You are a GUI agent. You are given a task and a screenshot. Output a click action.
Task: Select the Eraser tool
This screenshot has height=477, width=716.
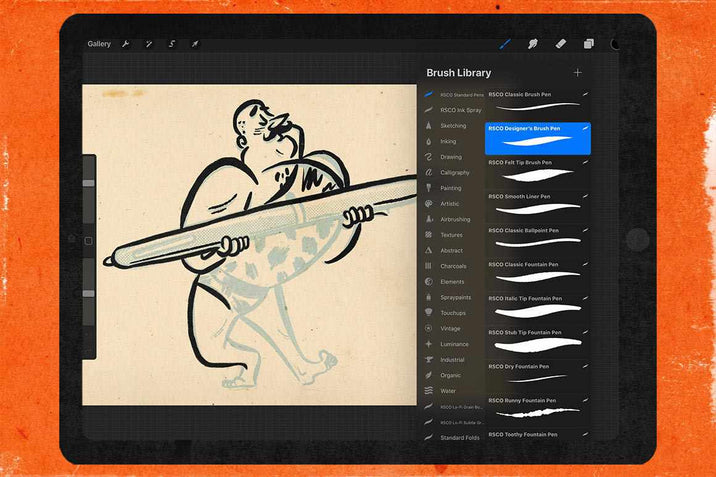pyautogui.click(x=561, y=44)
